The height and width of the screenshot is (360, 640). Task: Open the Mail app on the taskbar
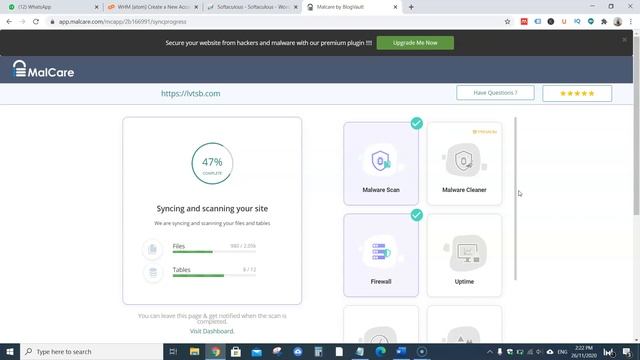point(257,351)
